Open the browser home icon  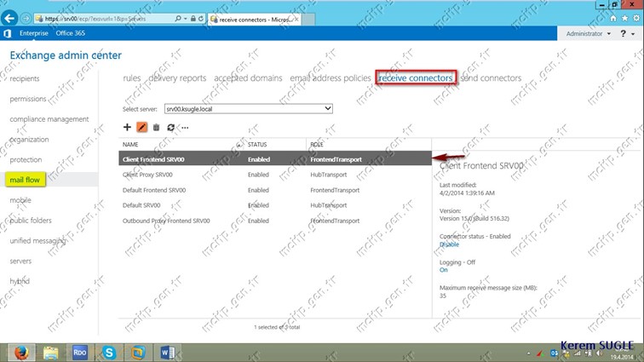tap(612, 18)
